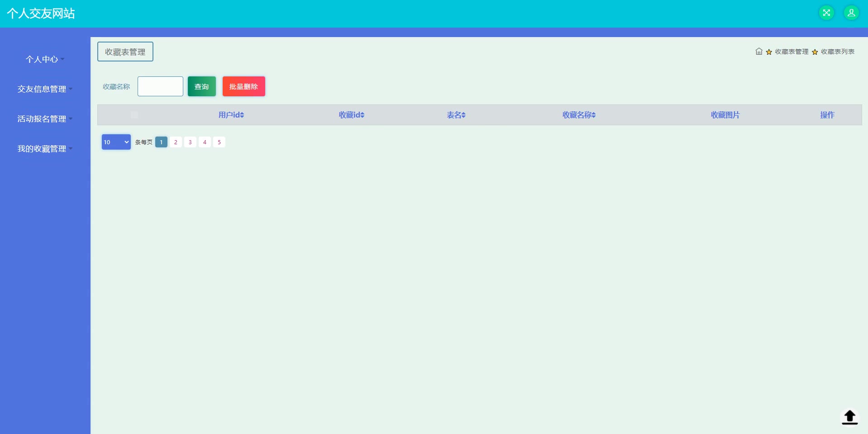Click the 收藏表管理 title button
This screenshot has height=434, width=868.
click(125, 52)
